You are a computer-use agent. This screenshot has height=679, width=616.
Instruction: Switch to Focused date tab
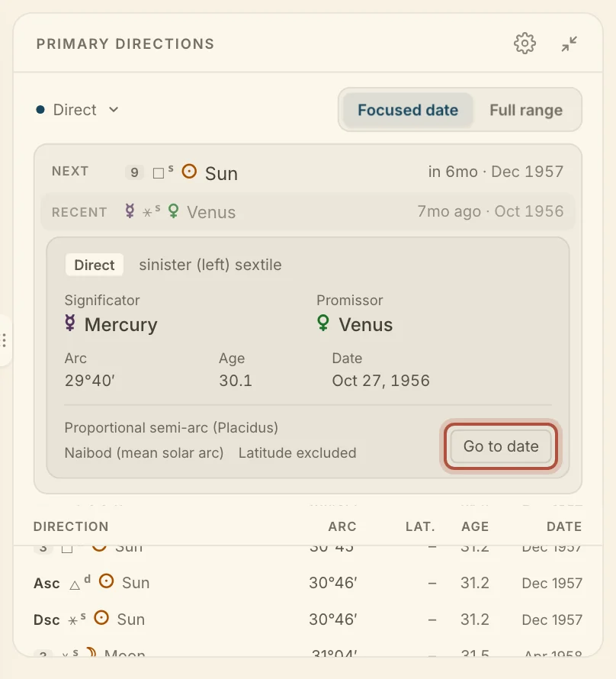(x=408, y=110)
